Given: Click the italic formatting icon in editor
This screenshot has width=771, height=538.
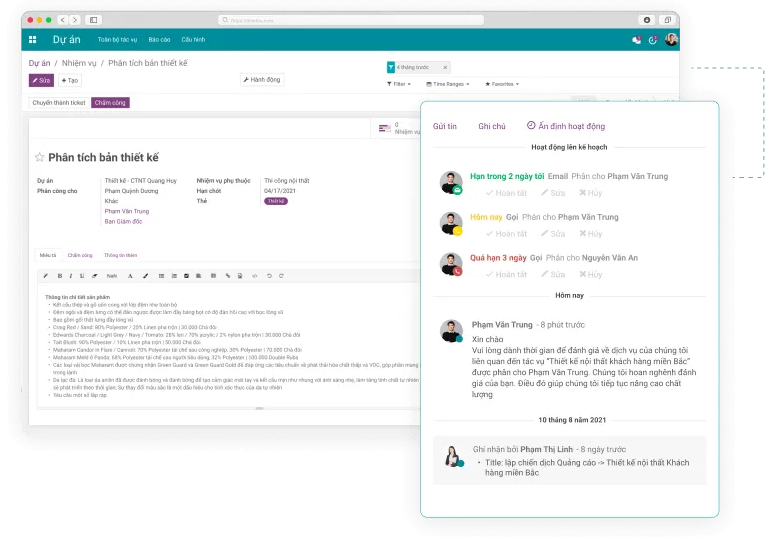Looking at the screenshot, I should point(70,275).
